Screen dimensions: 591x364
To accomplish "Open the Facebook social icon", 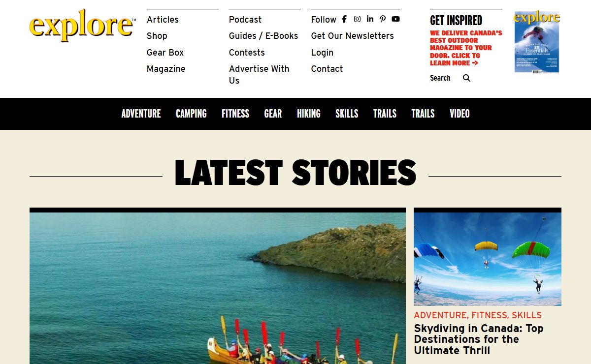I will click(x=344, y=19).
